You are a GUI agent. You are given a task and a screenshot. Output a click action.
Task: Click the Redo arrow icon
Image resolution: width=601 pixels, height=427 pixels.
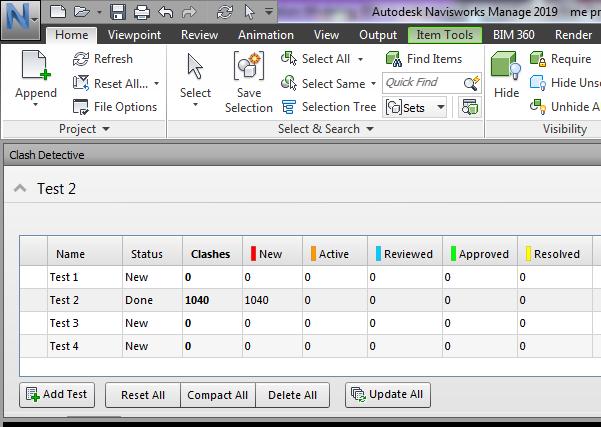tap(189, 12)
